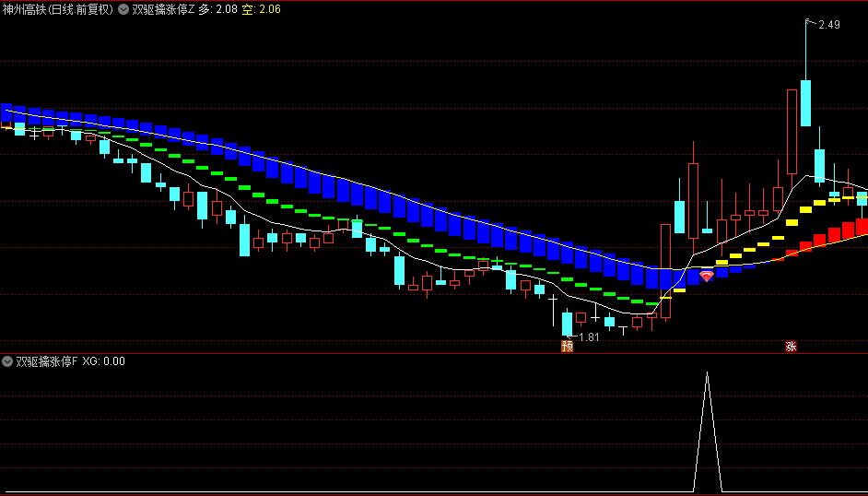Click the 双驱擒涨停Z indicator name
868x496 pixels.
coord(163,9)
